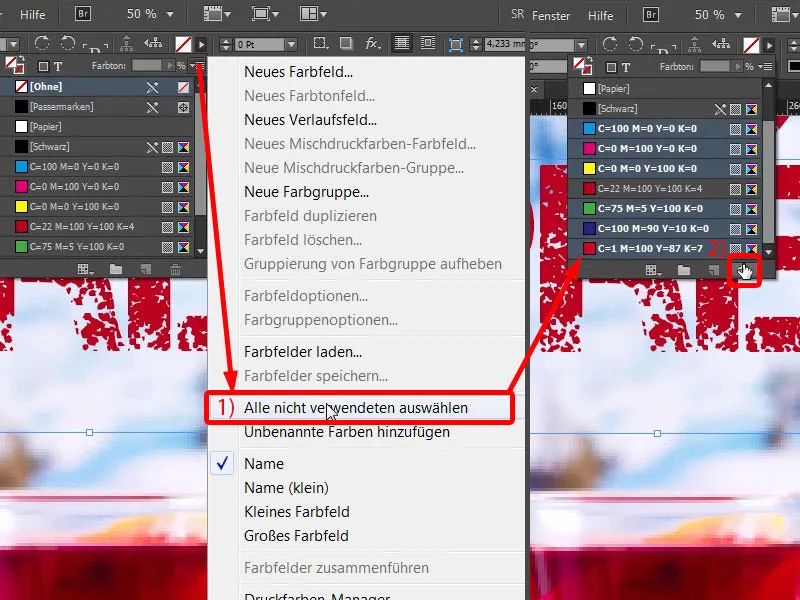
Task: Select C=1 M=100 Y=87 K=7 swatch
Action: (x=665, y=248)
